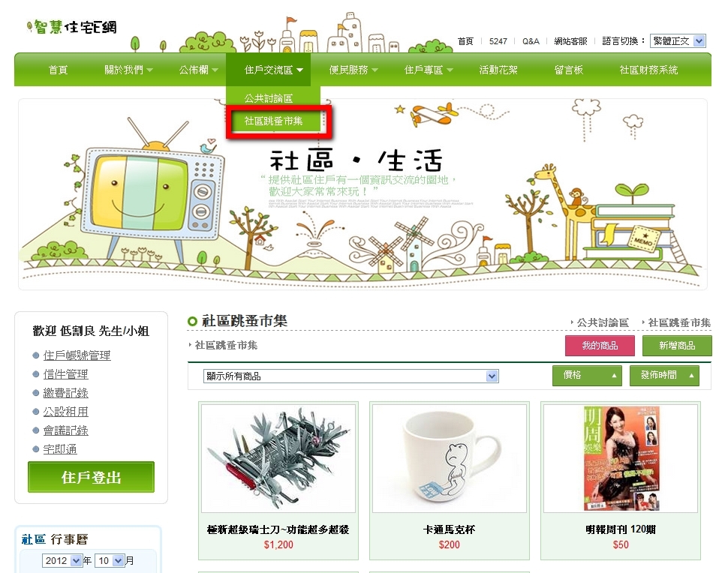Select 社區跳蚤市集 in the dropdown menu

click(273, 121)
